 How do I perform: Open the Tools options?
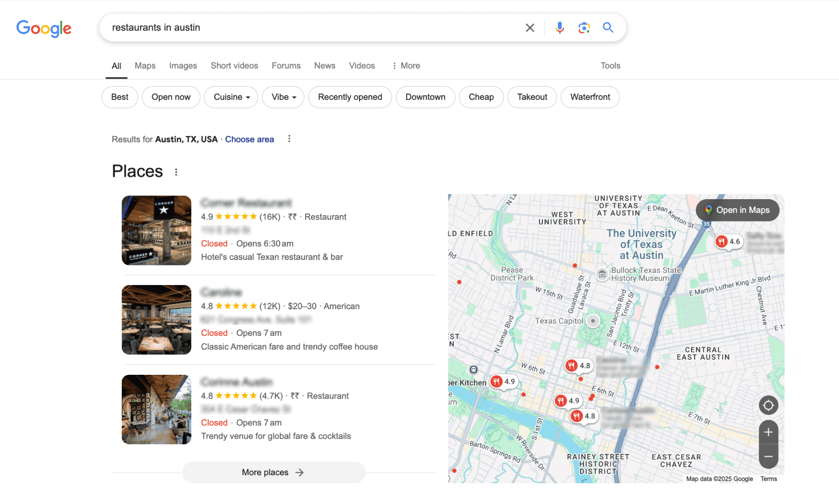pyautogui.click(x=610, y=66)
